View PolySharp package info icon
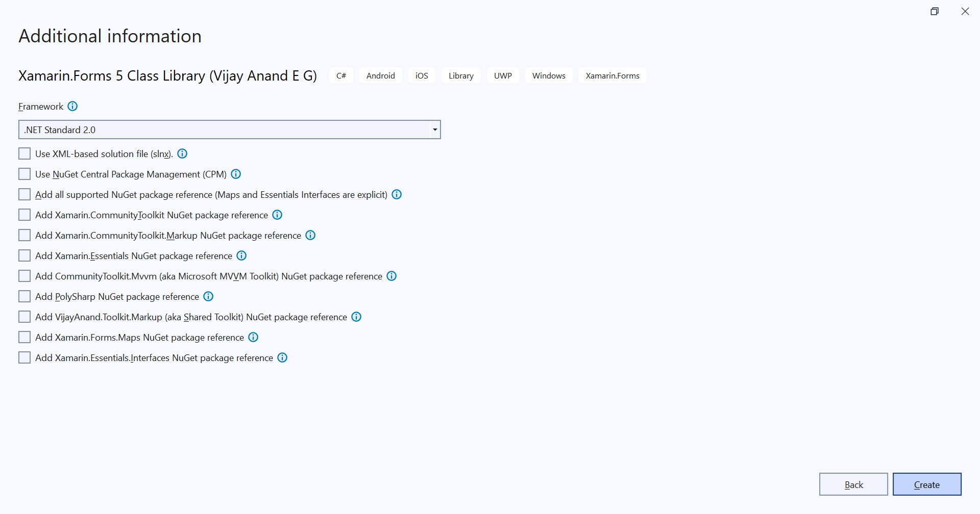This screenshot has width=980, height=514. [208, 296]
